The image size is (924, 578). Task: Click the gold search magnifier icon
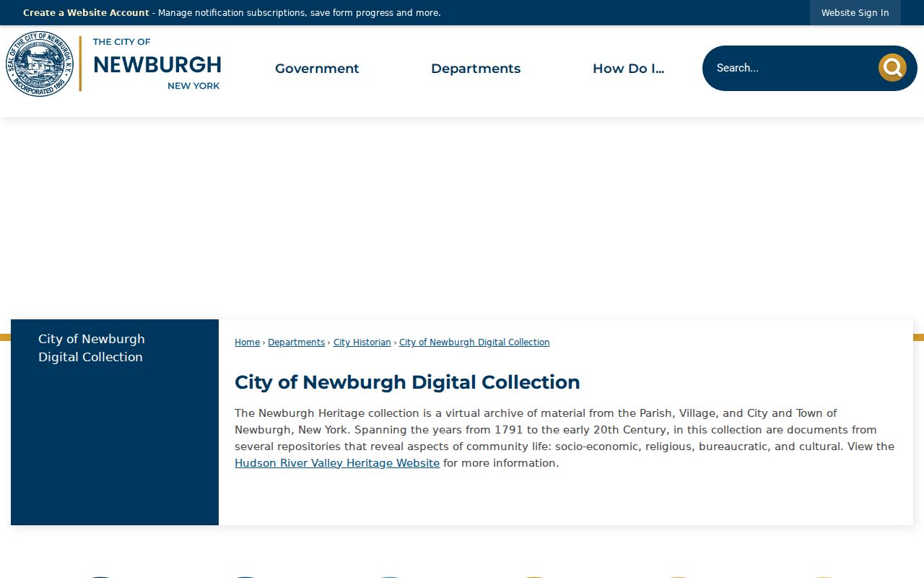click(892, 68)
